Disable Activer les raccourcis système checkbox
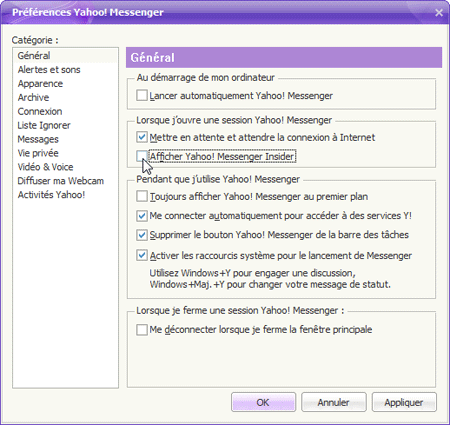This screenshot has width=450, height=425. [142, 256]
